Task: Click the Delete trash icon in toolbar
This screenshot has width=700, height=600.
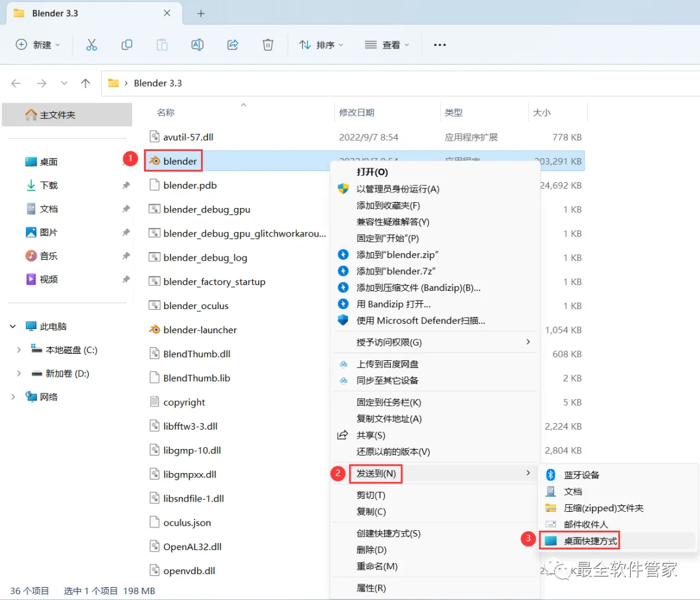Action: (x=268, y=45)
